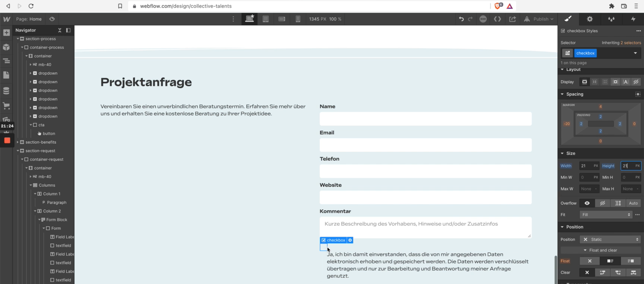
Task: Set clear to none
Action: tap(587, 273)
